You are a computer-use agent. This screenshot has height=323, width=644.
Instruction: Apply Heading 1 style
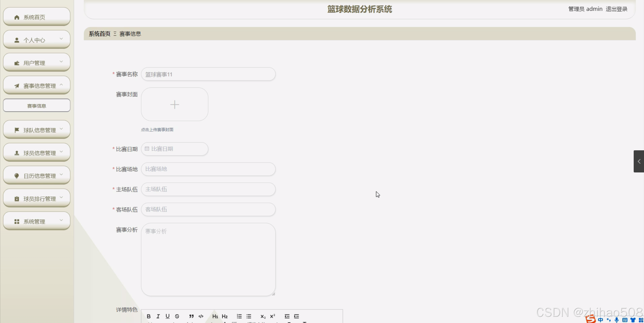click(215, 316)
